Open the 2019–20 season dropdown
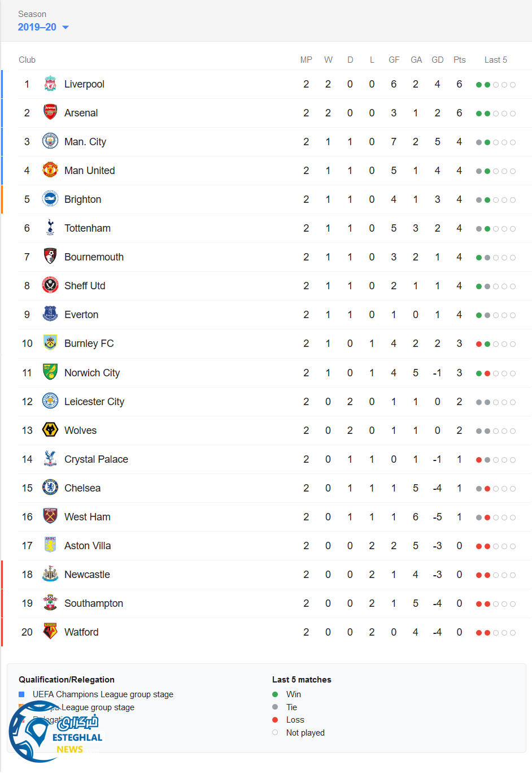 coord(43,27)
